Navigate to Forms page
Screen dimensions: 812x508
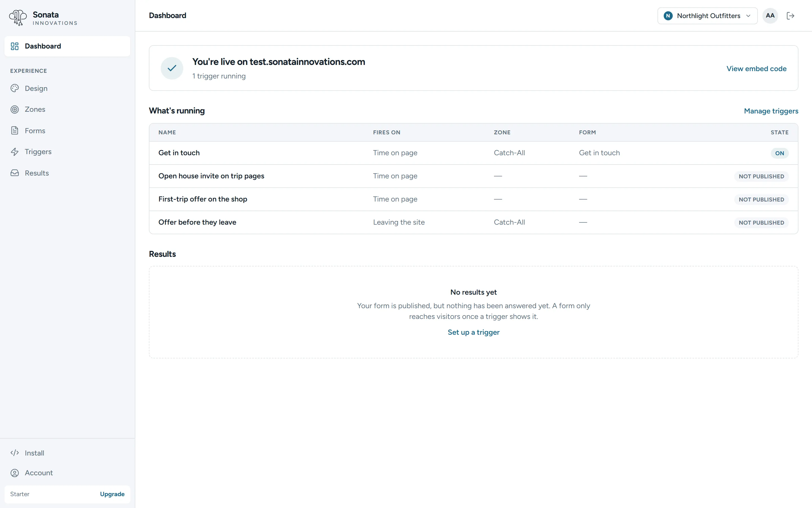(67, 130)
